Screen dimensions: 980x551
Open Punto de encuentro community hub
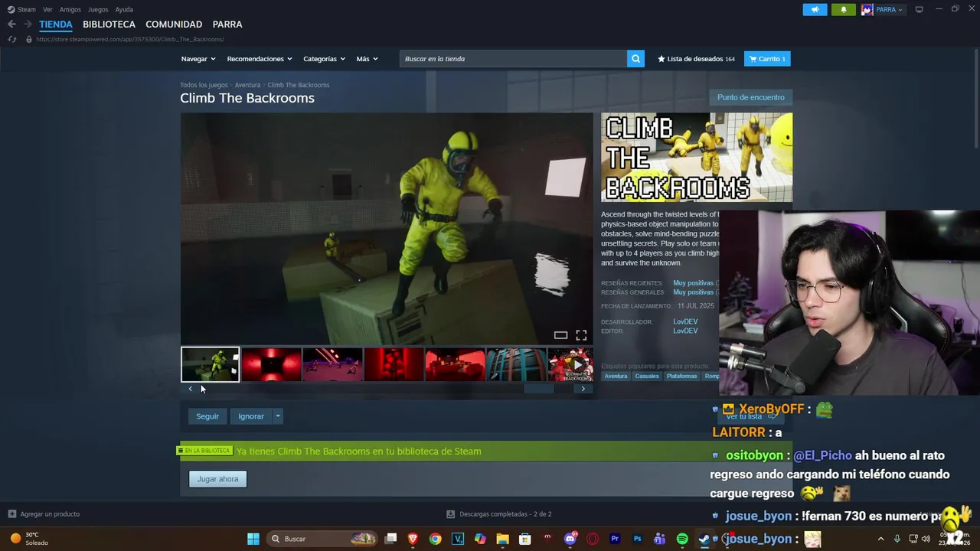coord(750,97)
